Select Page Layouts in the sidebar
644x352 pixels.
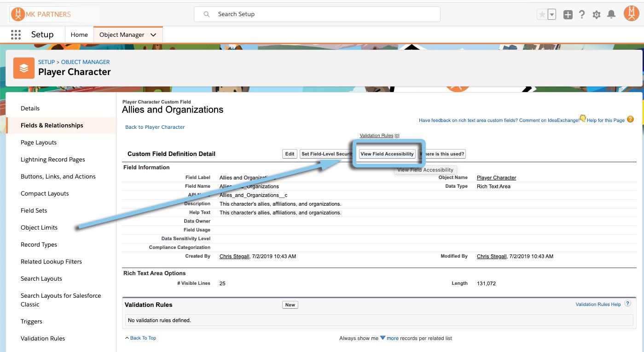39,143
